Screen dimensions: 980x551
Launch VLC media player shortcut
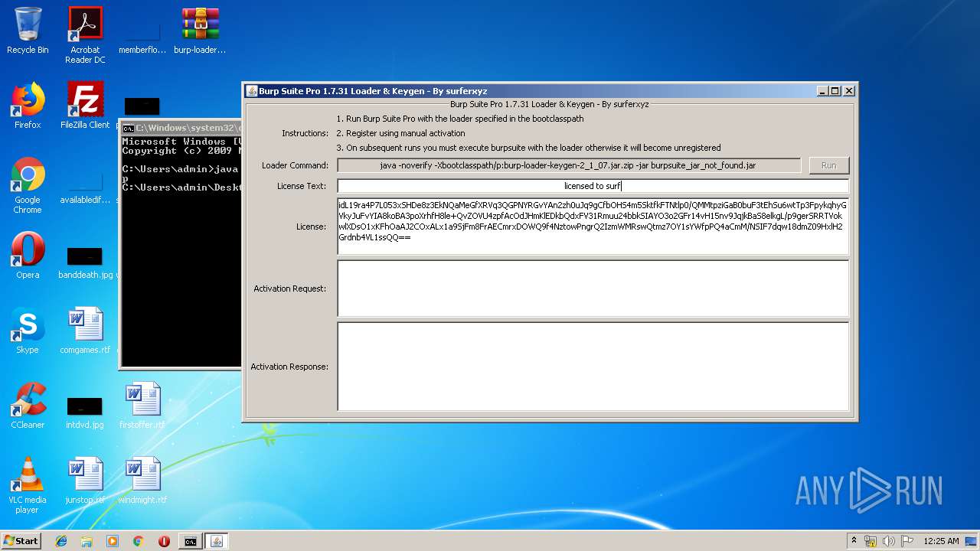28,485
